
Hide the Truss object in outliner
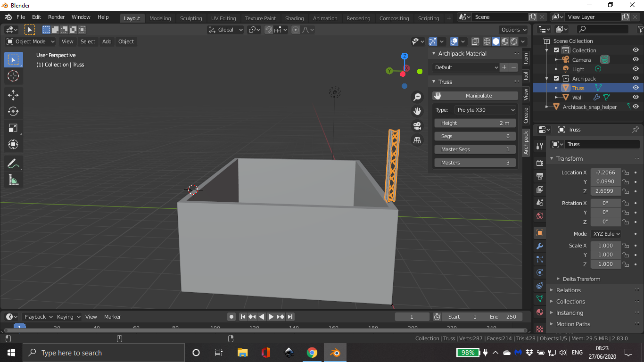636,88
